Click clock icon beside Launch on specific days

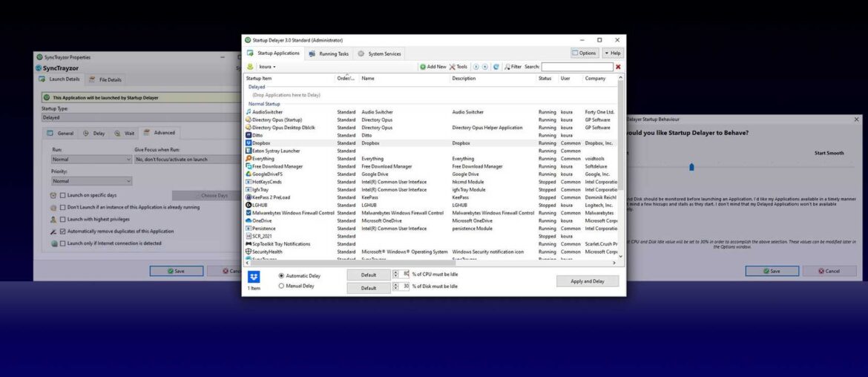(x=53, y=195)
